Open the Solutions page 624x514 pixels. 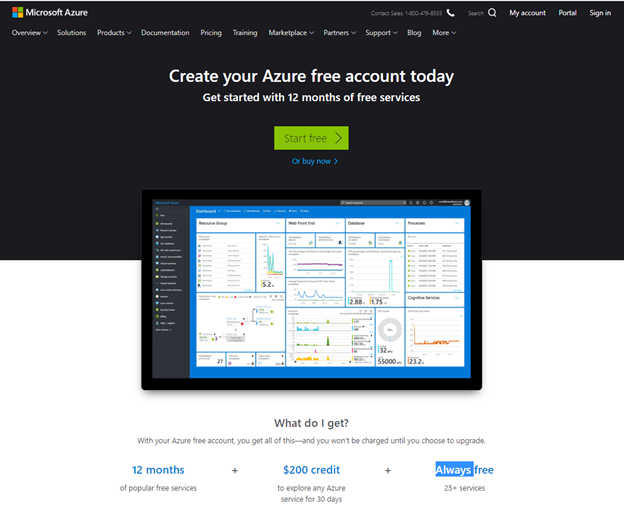[x=72, y=33]
